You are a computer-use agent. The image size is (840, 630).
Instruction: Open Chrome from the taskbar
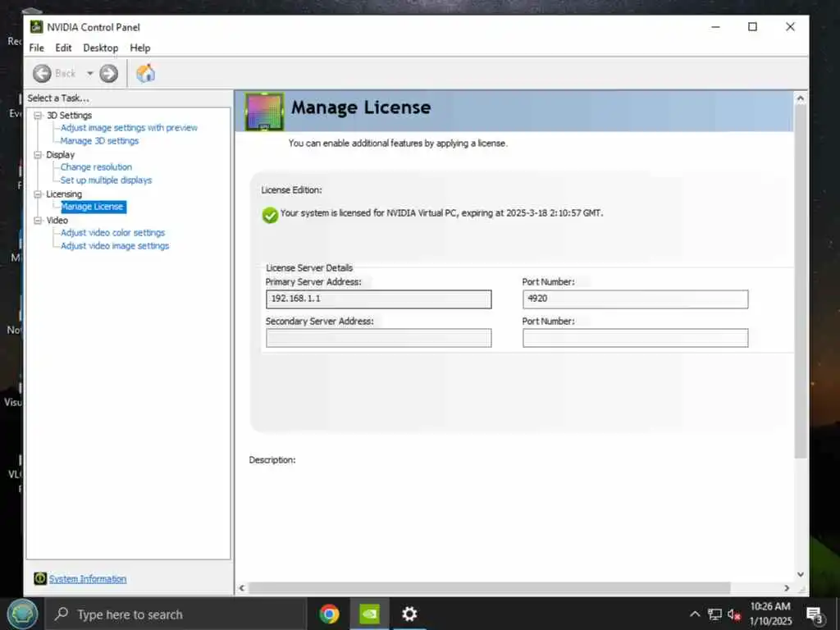[x=329, y=614]
